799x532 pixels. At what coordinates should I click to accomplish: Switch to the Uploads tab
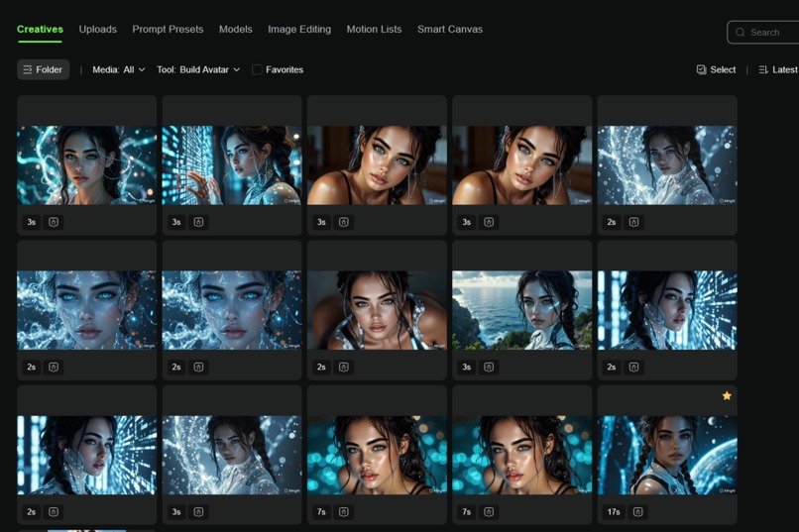[98, 29]
